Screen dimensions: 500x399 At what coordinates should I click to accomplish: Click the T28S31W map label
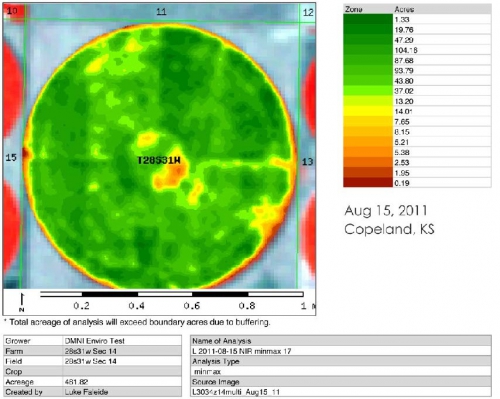[159, 160]
